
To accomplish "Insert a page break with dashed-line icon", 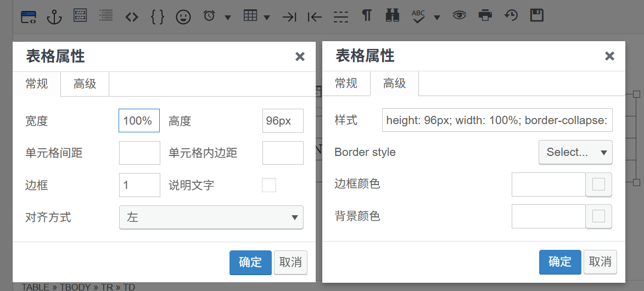I will click(341, 17).
